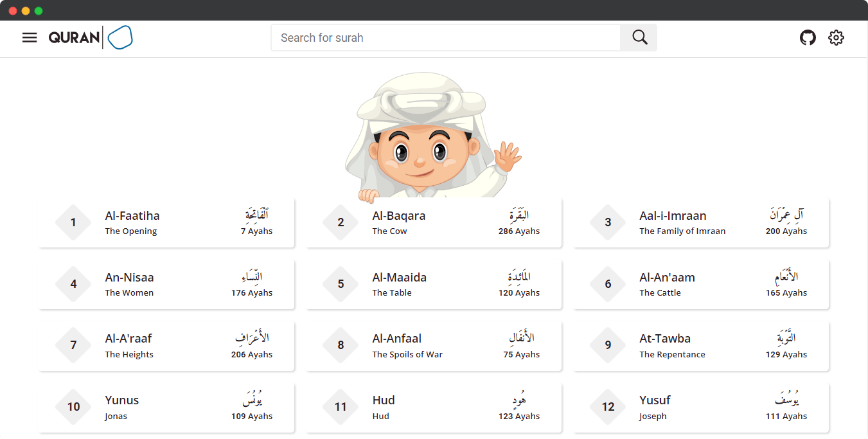Click the diamond badge showing 5
This screenshot has width=868, height=439.
click(x=341, y=284)
